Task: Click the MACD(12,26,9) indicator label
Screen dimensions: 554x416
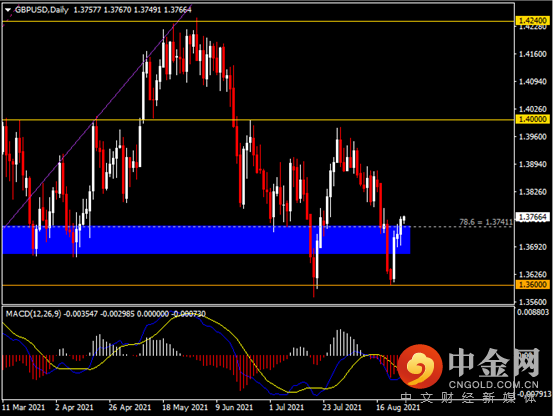Action: [33, 314]
